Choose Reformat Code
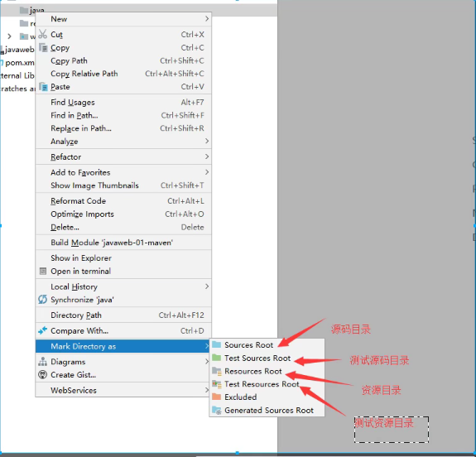Image resolution: width=476 pixels, height=457 pixels. tap(123, 201)
